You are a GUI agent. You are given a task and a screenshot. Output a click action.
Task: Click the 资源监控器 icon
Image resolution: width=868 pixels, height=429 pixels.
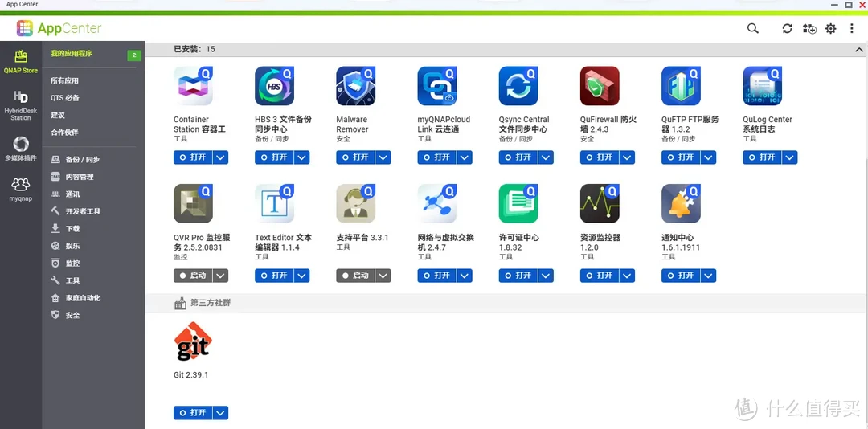(x=600, y=204)
